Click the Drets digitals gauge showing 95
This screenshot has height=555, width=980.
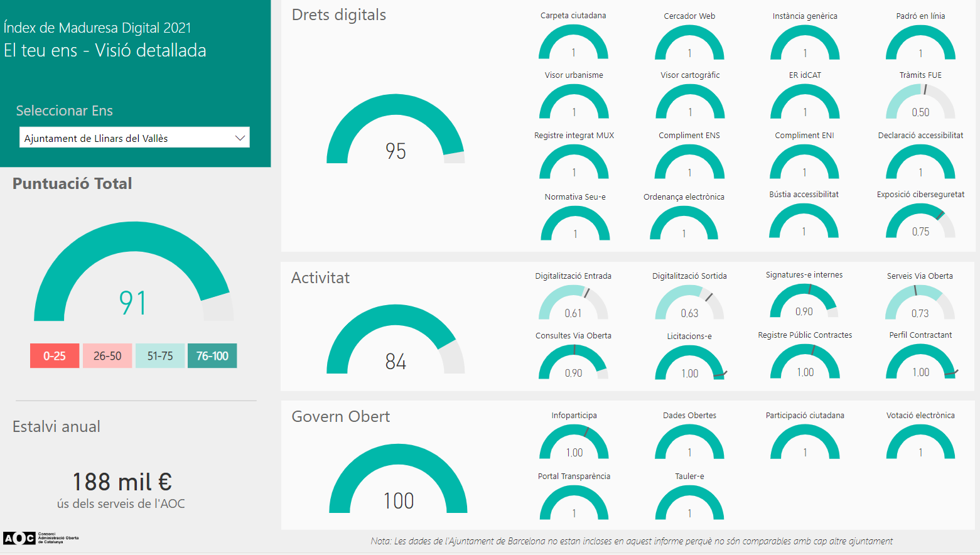click(396, 133)
